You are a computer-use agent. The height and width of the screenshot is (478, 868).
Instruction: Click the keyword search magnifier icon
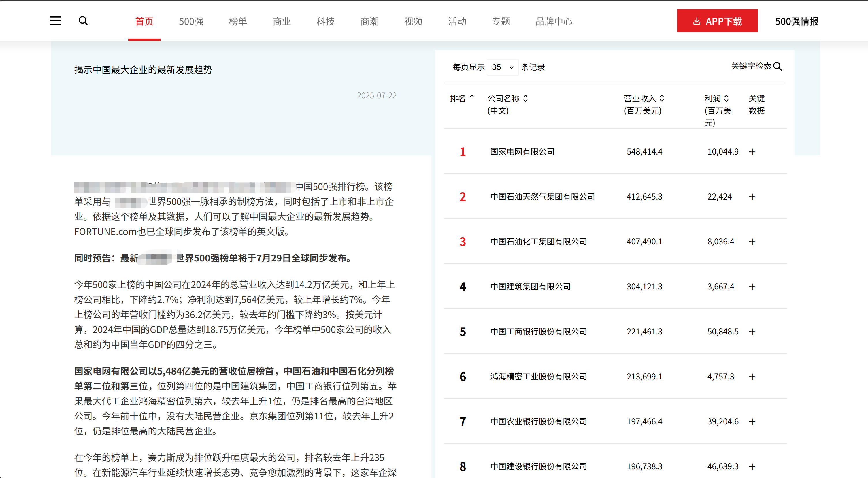777,66
